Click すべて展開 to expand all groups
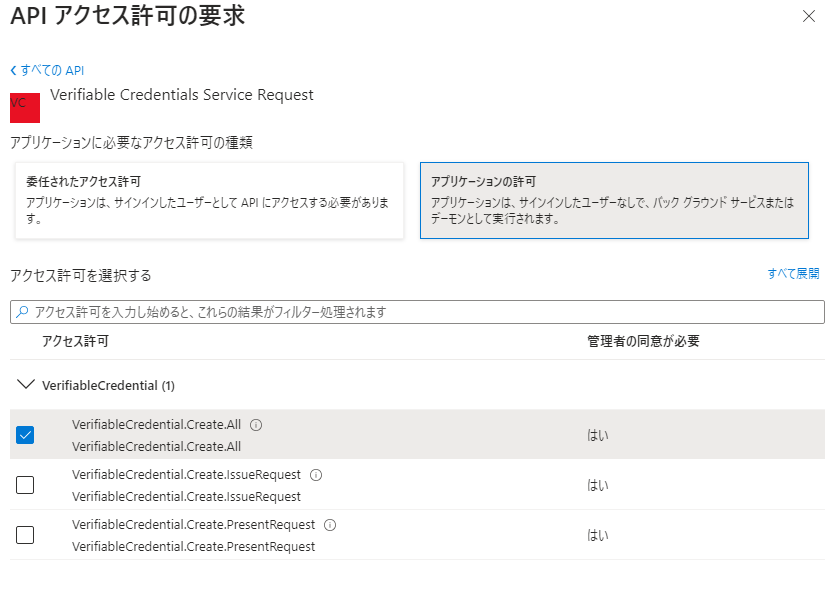The image size is (837, 594). pyautogui.click(x=793, y=274)
